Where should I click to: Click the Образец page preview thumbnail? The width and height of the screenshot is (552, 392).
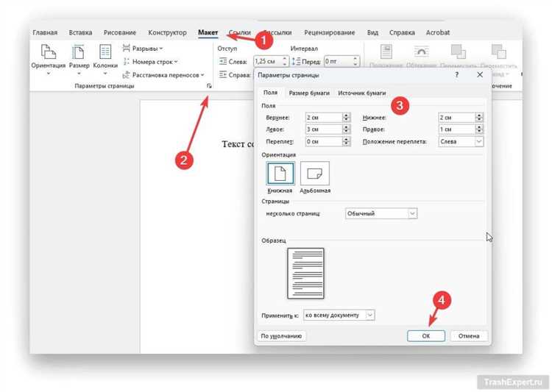click(305, 274)
